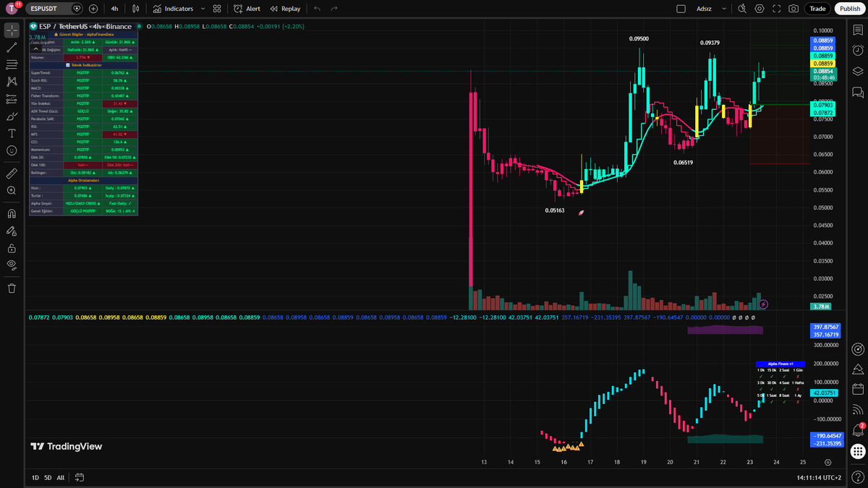Add a symbol to compare with plus
Image resolution: width=868 pixels, height=488 pixels.
[93, 9]
